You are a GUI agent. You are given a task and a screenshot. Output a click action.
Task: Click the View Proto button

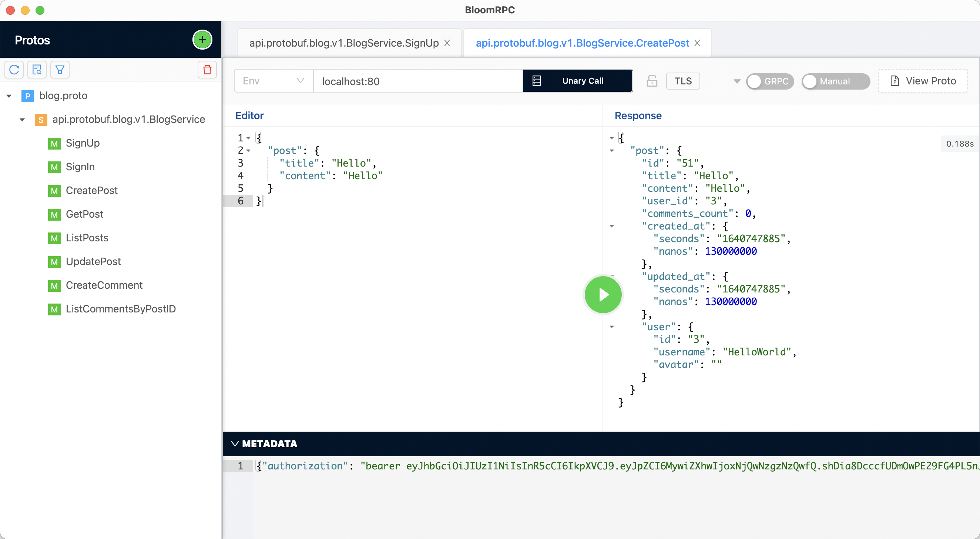[923, 81]
